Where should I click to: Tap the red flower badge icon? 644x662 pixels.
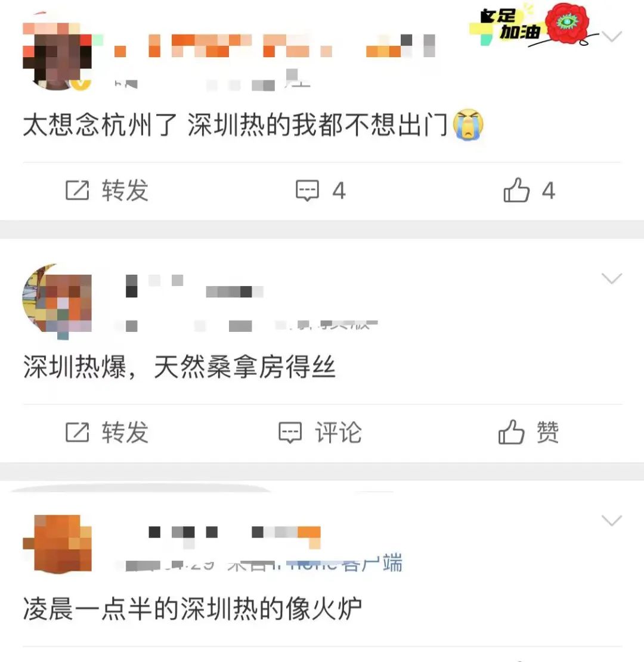[567, 23]
